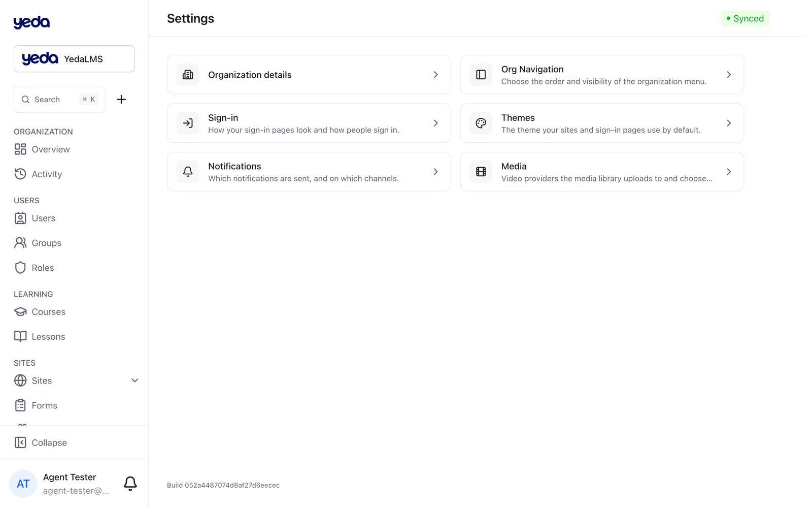
Task: Navigate to Courses in the sidebar
Action: (49, 312)
